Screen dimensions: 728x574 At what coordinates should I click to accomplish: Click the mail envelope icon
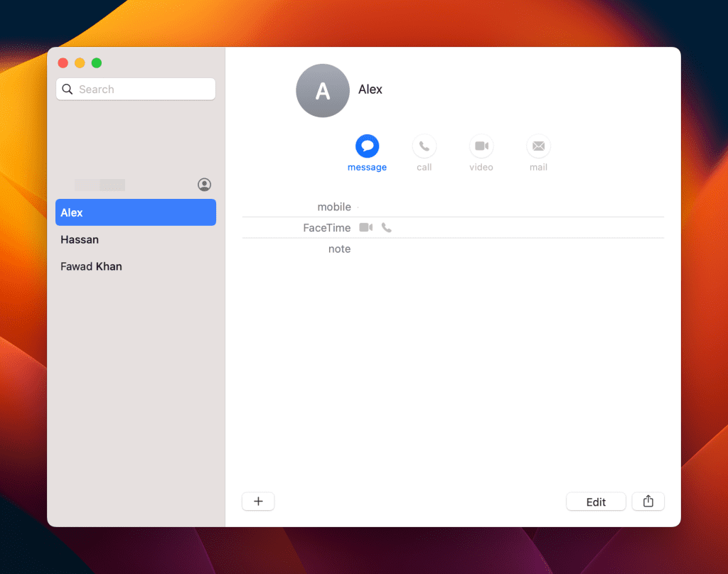point(538,146)
